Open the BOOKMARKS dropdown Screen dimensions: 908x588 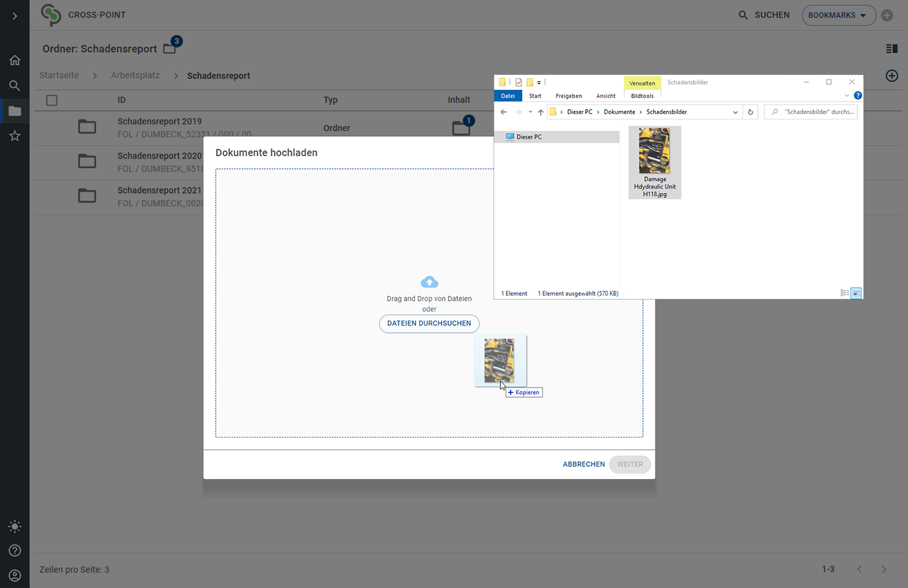coord(838,15)
